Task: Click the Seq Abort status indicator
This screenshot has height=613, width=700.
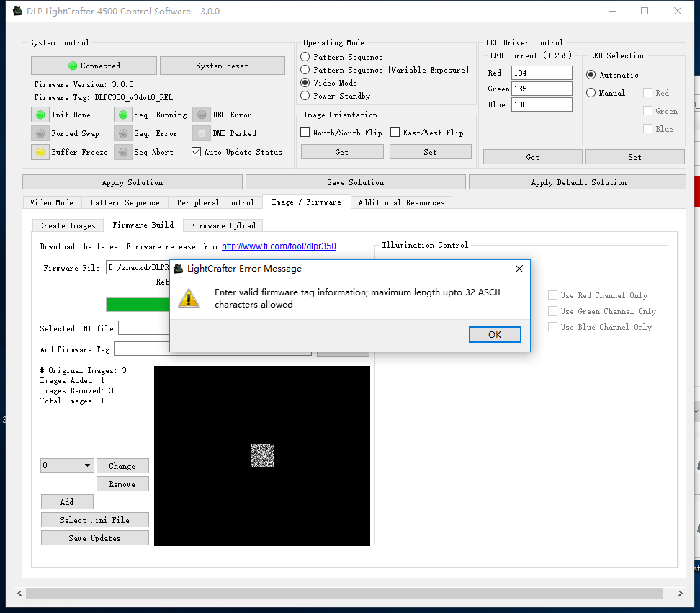Action: tap(124, 152)
